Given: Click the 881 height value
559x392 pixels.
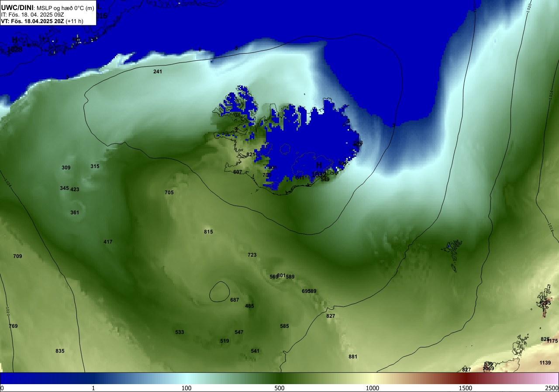Looking at the screenshot, I should [x=353, y=357].
